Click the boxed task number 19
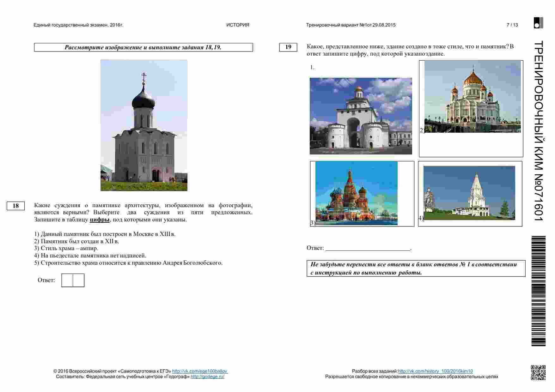 288,47
